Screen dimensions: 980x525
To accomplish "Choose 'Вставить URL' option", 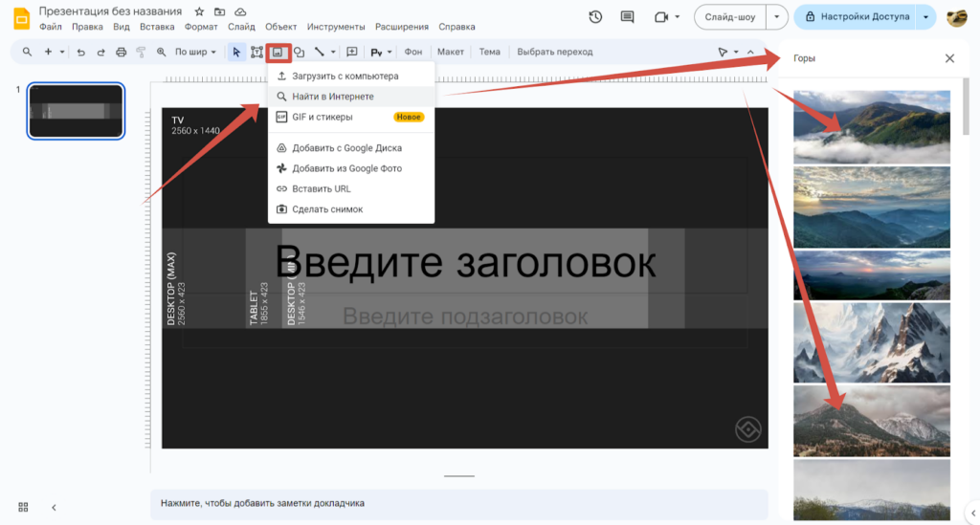I will [351, 189].
